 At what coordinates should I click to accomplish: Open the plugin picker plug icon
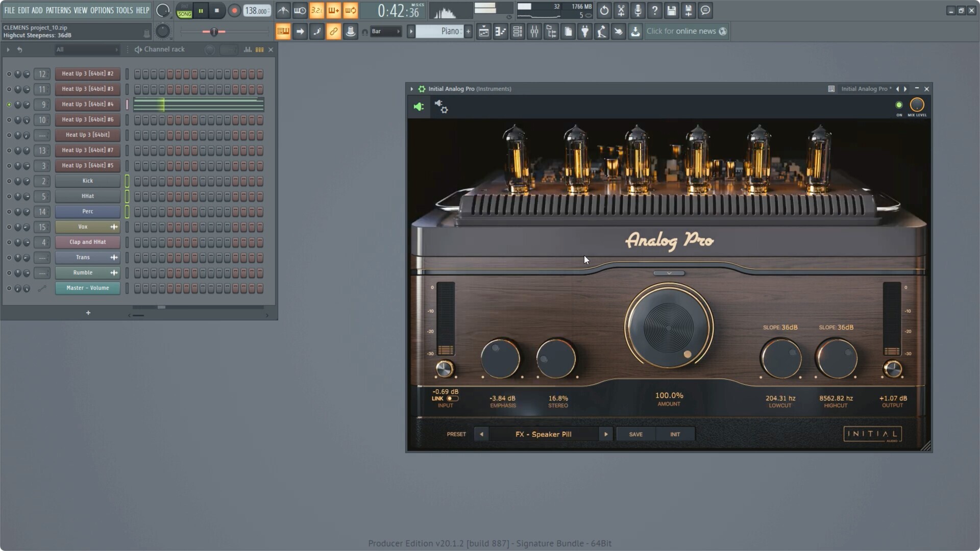pos(585,31)
